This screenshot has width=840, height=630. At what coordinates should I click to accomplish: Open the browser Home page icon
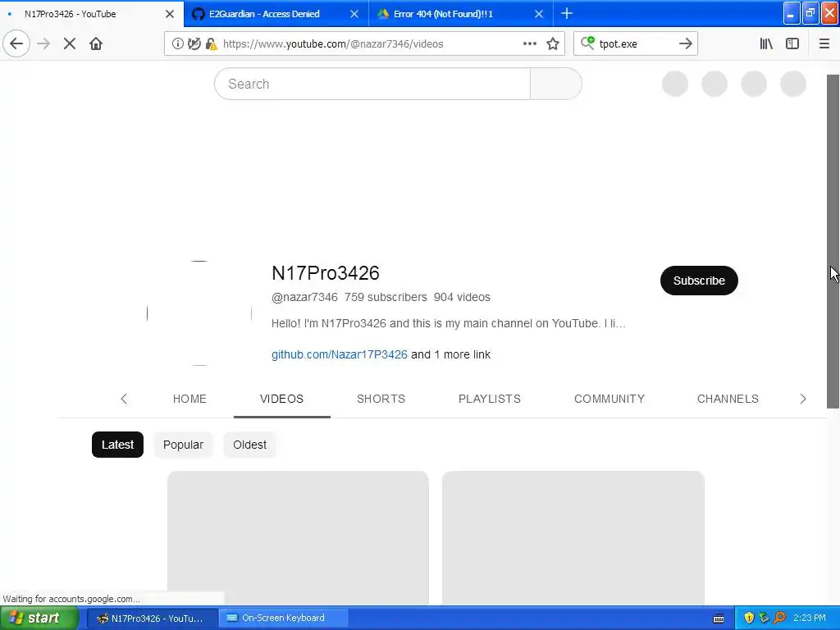tap(96, 43)
